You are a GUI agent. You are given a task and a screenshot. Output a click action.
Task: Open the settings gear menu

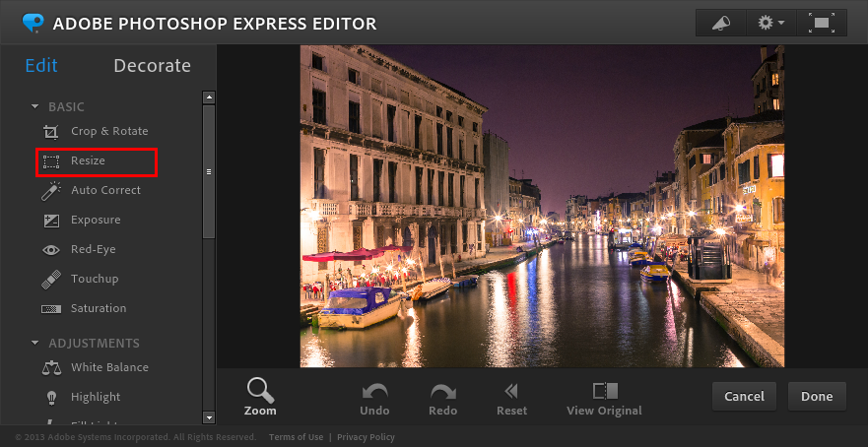point(771,23)
